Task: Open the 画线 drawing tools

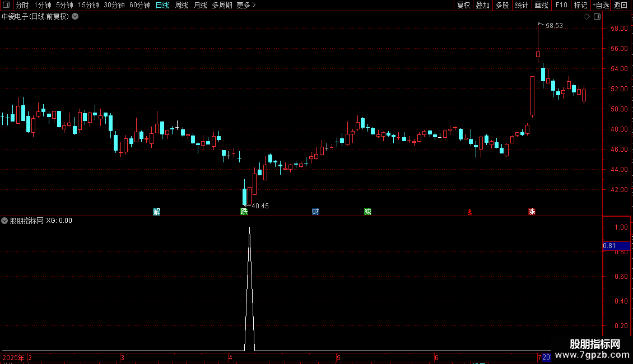Action: point(541,5)
